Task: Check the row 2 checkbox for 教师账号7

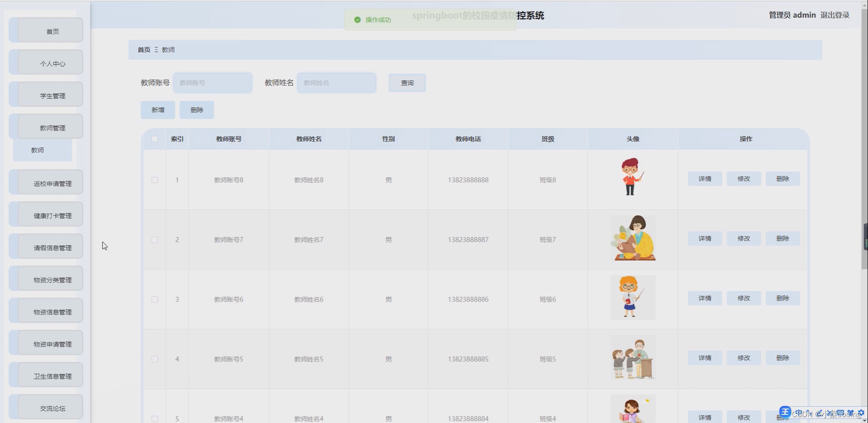Action: click(x=155, y=240)
